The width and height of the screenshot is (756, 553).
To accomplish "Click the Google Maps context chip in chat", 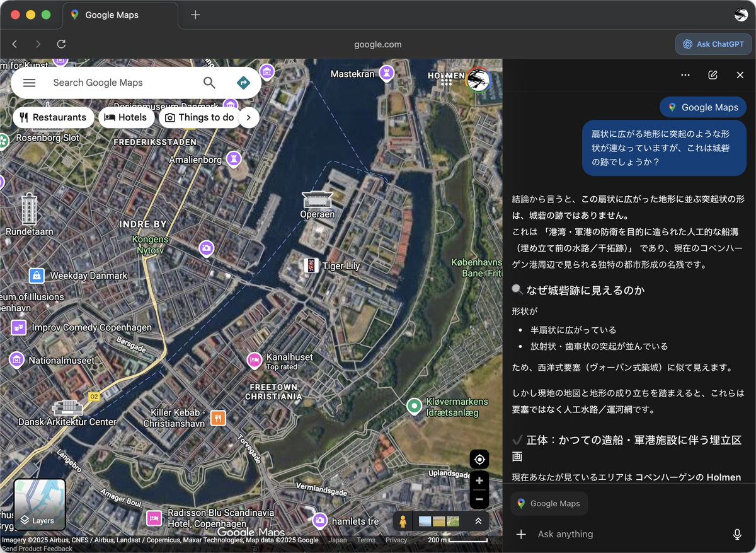I will 703,107.
